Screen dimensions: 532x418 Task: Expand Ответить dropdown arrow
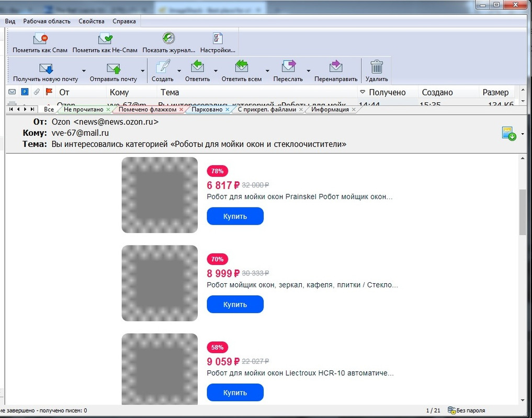216,71
